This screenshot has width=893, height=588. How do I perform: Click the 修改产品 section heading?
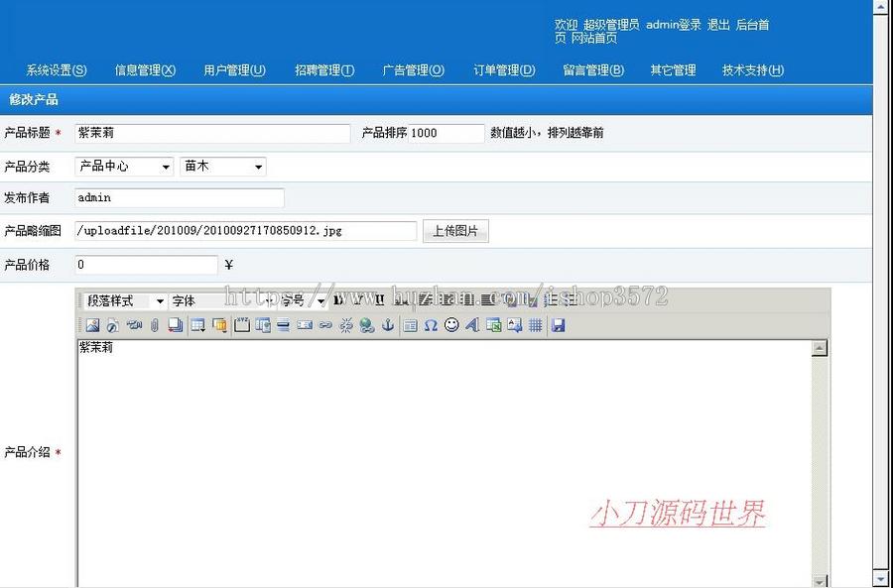click(34, 100)
